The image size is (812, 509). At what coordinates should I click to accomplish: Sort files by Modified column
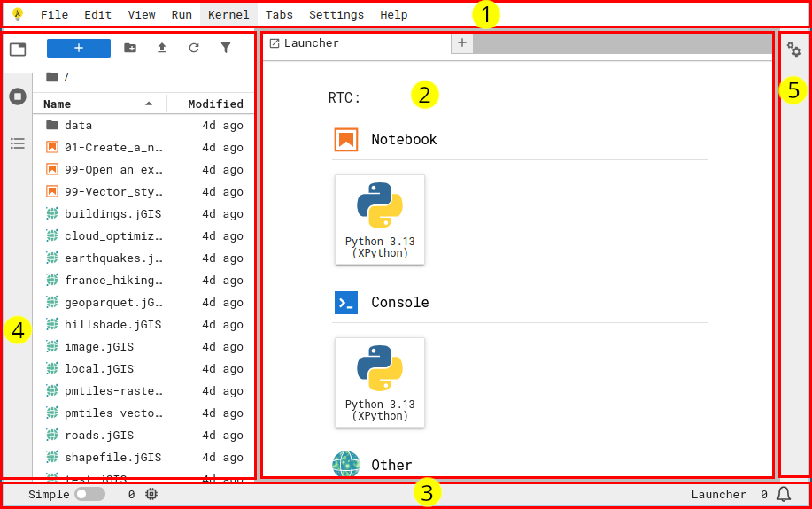pos(215,104)
